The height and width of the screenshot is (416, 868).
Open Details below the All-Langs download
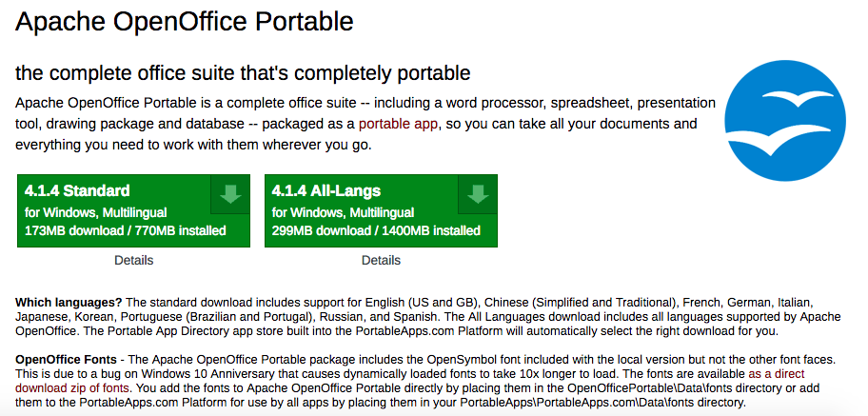point(381,260)
